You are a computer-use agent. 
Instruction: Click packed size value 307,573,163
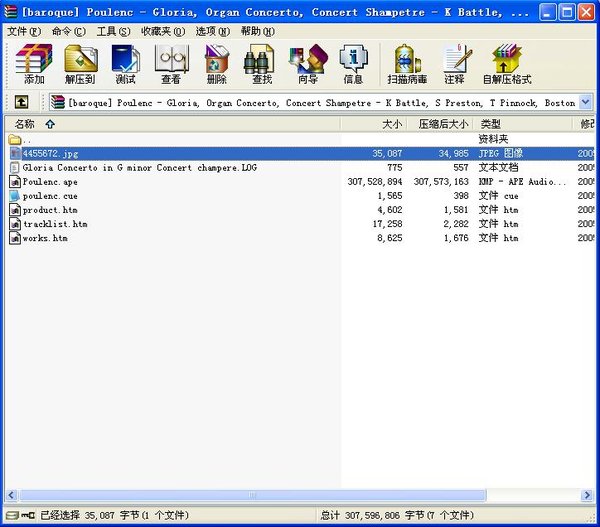pyautogui.click(x=441, y=181)
